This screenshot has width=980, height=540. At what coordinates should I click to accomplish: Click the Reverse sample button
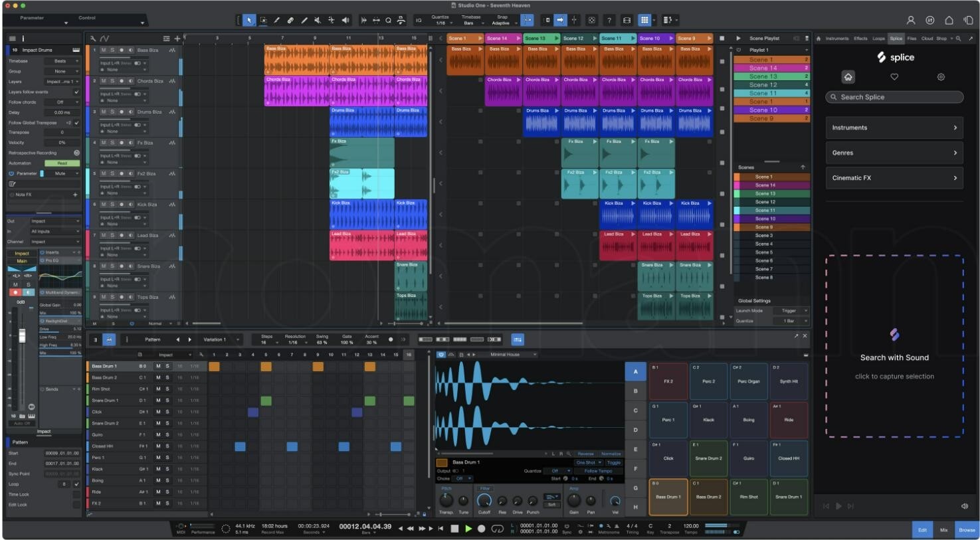[585, 454]
